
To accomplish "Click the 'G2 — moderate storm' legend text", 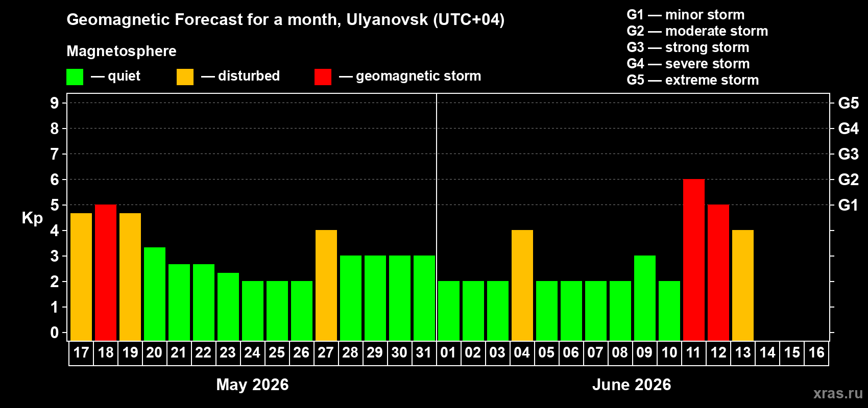I will point(697,31).
